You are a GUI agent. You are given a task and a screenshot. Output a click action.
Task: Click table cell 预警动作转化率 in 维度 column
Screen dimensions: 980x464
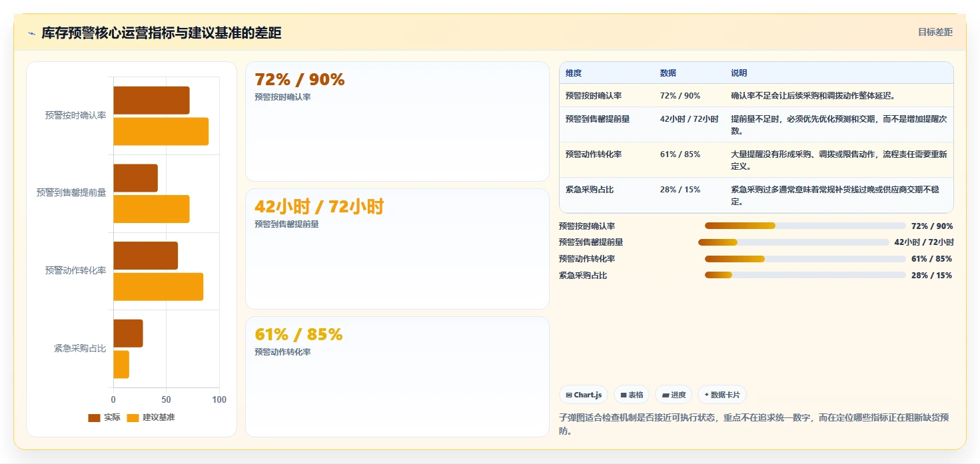pyautogui.click(x=594, y=154)
